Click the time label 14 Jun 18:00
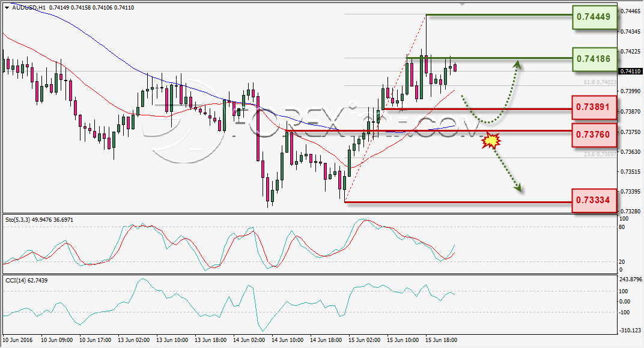644x348 pixels. point(326,340)
